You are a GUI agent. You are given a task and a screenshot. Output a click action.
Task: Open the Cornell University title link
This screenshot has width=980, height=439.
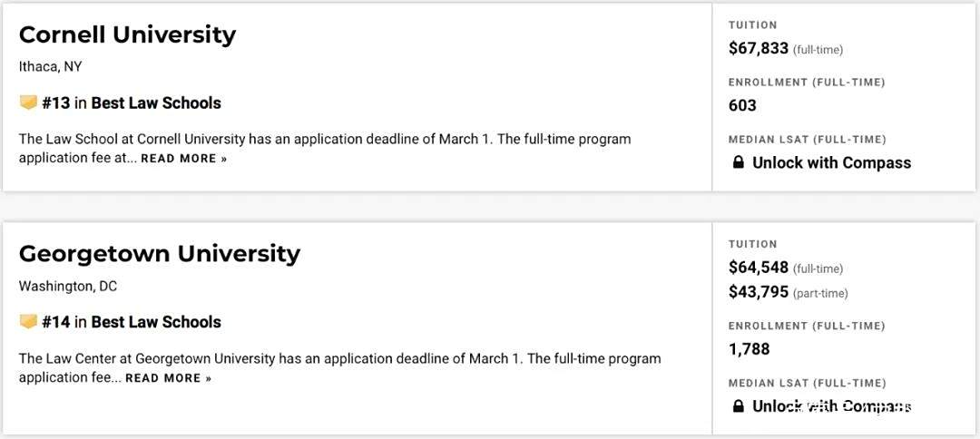pyautogui.click(x=128, y=34)
